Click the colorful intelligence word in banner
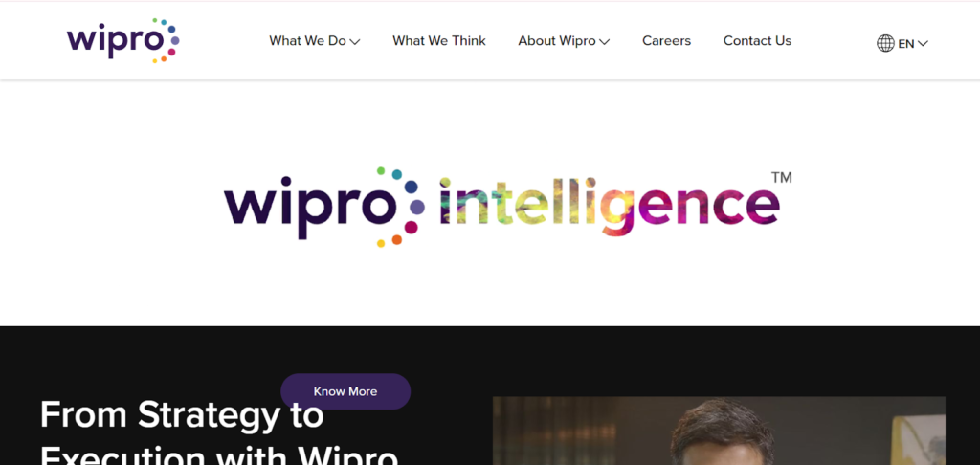The width and height of the screenshot is (980, 465). 610,207
